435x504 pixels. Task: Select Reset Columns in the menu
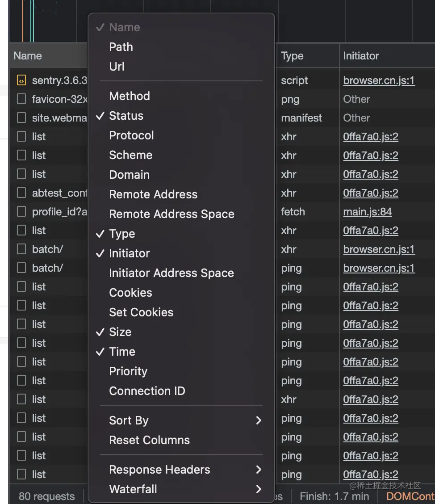149,440
